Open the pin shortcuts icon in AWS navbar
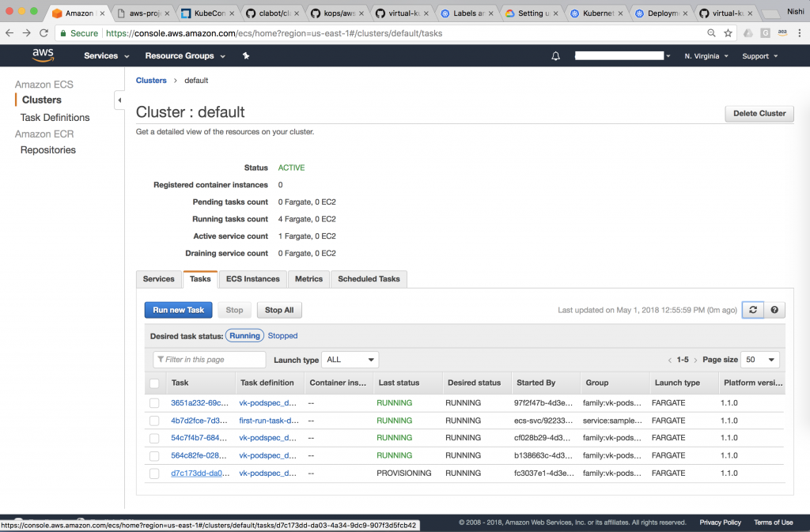 click(x=246, y=55)
